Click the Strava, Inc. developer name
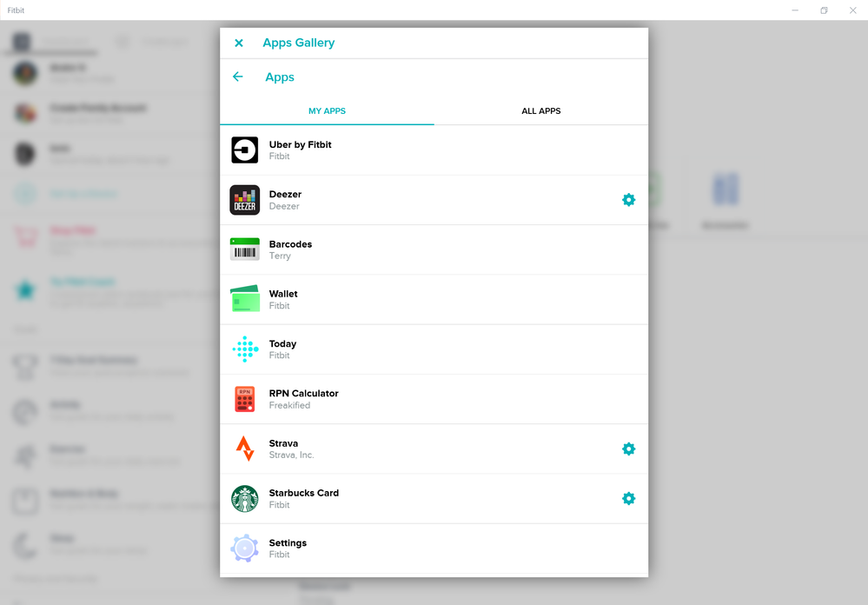Image resolution: width=868 pixels, height=605 pixels. click(291, 455)
